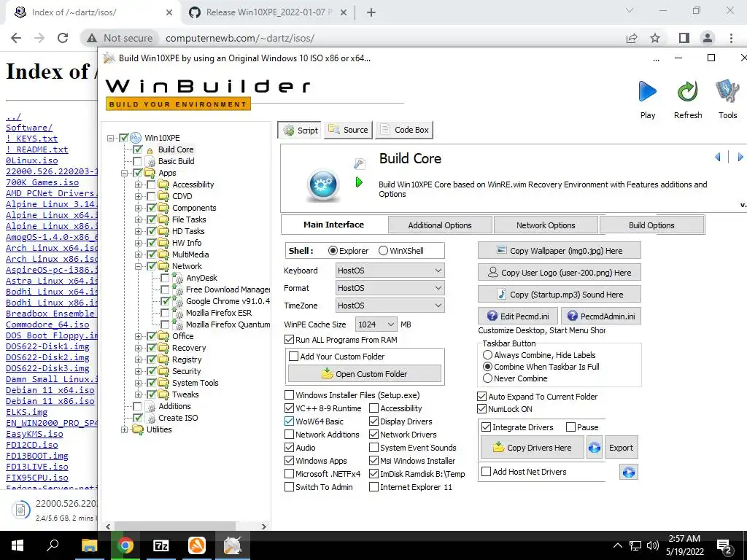
Task: Click the Export drivers button
Action: click(x=621, y=448)
